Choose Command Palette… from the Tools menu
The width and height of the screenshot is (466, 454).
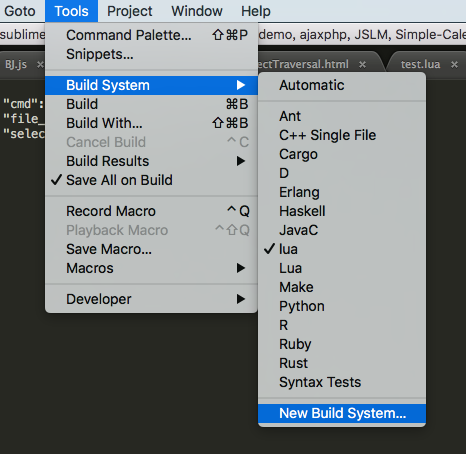[151, 35]
